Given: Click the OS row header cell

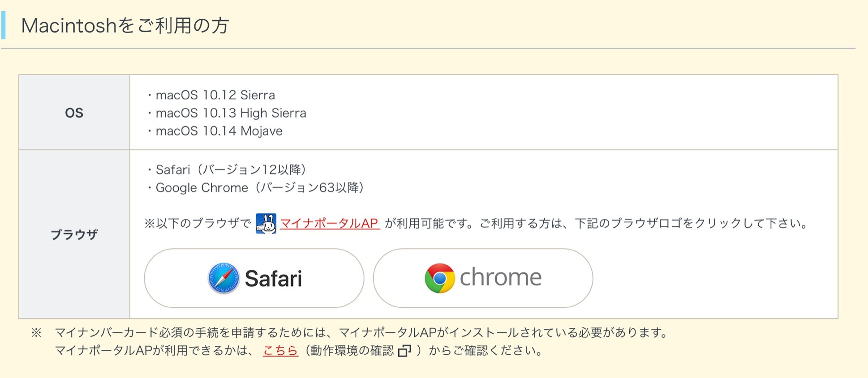Looking at the screenshot, I should (x=74, y=113).
